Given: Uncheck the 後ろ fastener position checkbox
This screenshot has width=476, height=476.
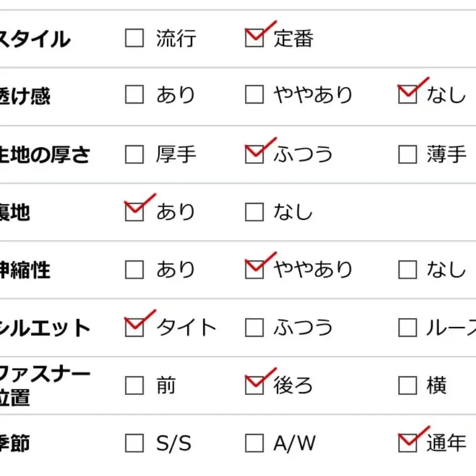Looking at the screenshot, I should coord(255,385).
